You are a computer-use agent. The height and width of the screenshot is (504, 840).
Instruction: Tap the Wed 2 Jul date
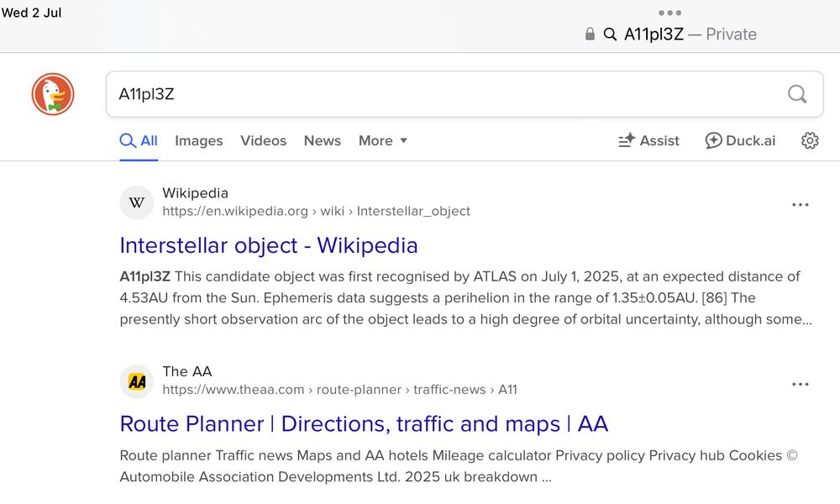(31, 13)
